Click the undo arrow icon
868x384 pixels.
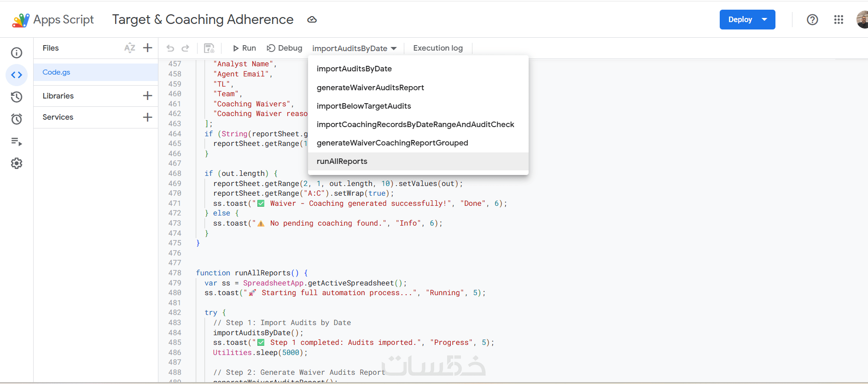170,48
